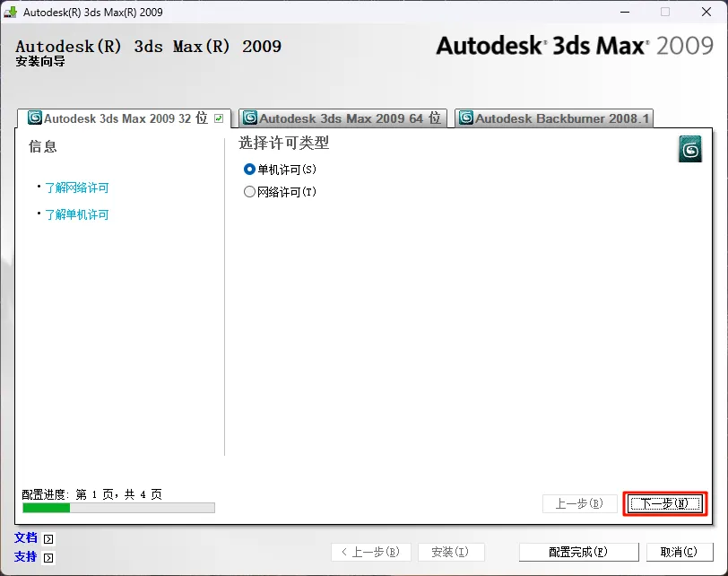The height and width of the screenshot is (576, 728).
Task: Click the 3ds Max icon on the 64 位 tab
Action: point(250,118)
